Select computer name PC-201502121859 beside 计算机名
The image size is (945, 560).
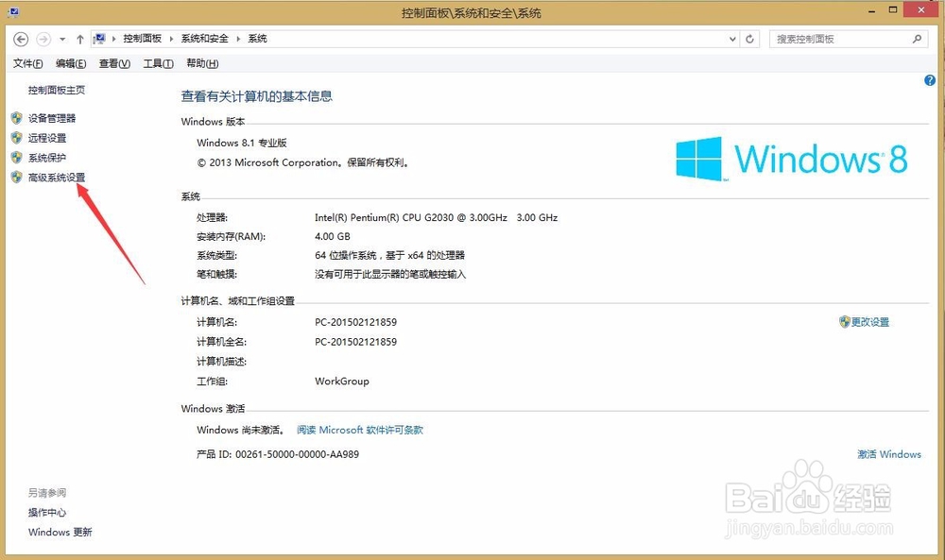click(x=355, y=322)
